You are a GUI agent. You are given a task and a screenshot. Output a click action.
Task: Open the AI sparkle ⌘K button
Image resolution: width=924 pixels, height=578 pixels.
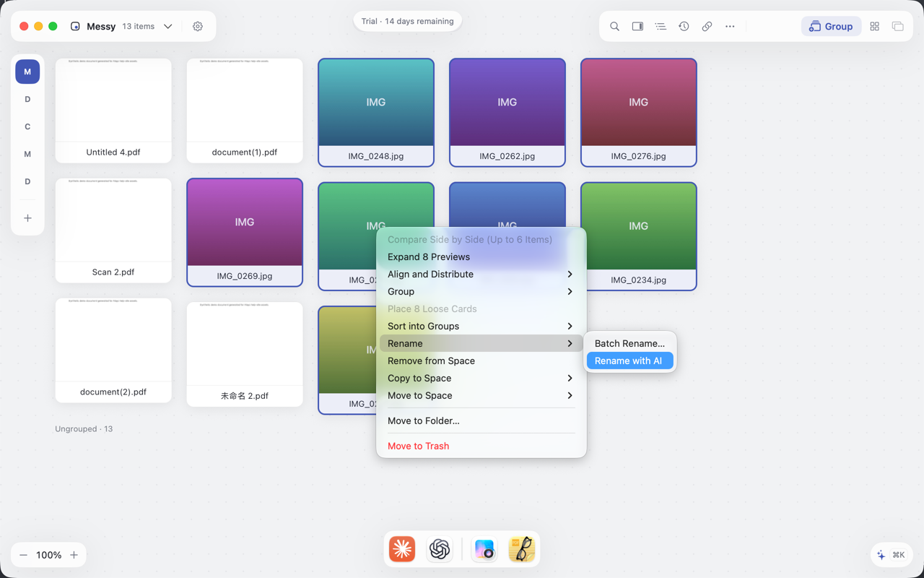click(891, 555)
